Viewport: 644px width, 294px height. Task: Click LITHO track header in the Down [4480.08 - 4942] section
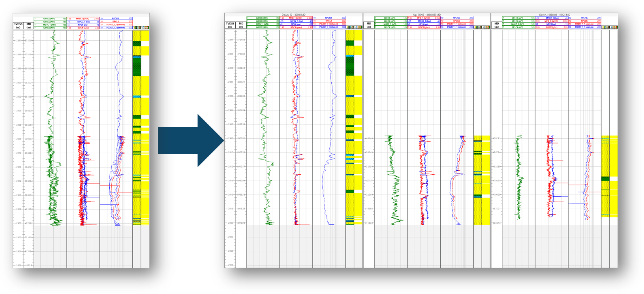tap(605, 27)
